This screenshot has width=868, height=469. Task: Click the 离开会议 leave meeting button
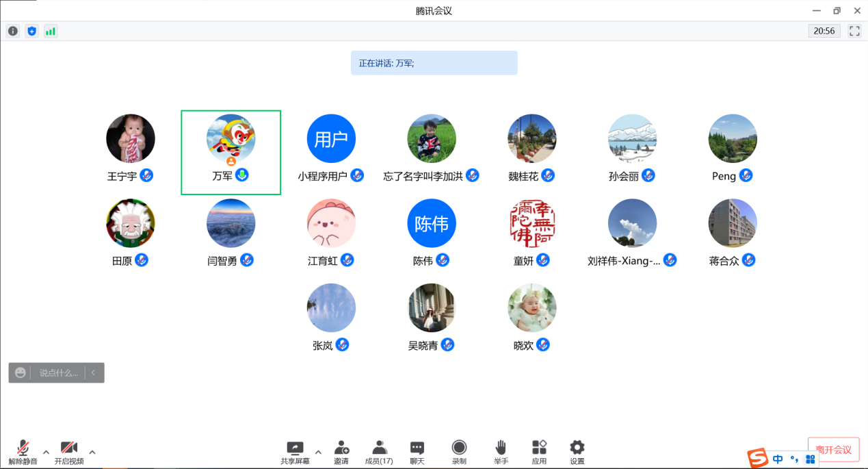pos(833,450)
